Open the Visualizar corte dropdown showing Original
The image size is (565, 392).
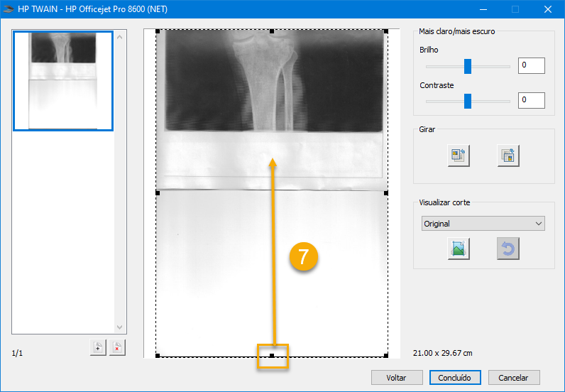click(x=483, y=224)
